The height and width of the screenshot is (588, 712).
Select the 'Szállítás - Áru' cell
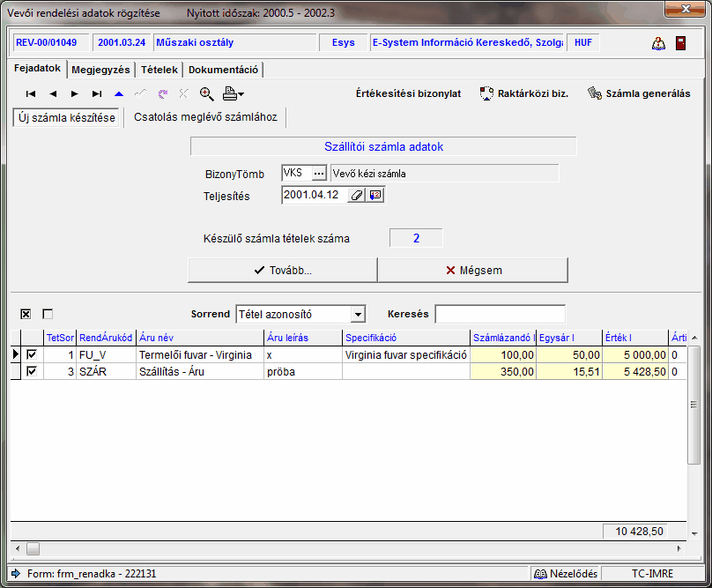coord(200,372)
